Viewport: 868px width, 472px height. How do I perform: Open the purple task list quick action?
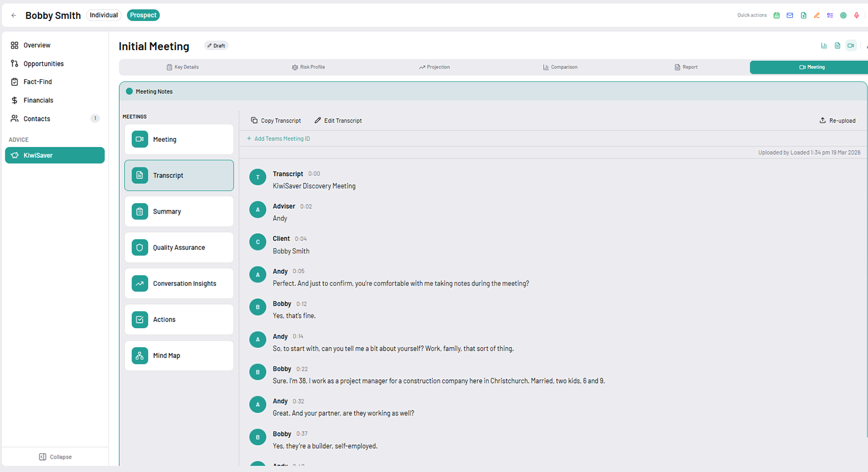click(x=830, y=16)
